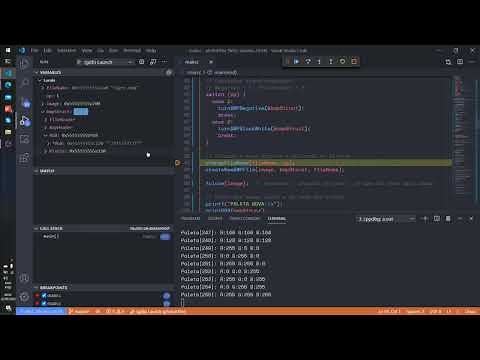The image size is (480, 360).
Task: Click the (gdb) Launch status bar item
Action: (x=157, y=311)
